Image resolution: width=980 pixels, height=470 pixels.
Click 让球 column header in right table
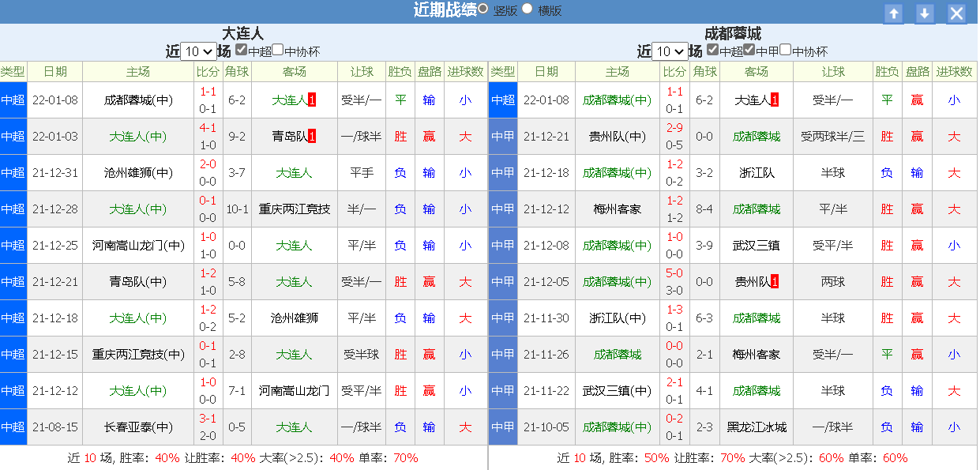coord(832,72)
